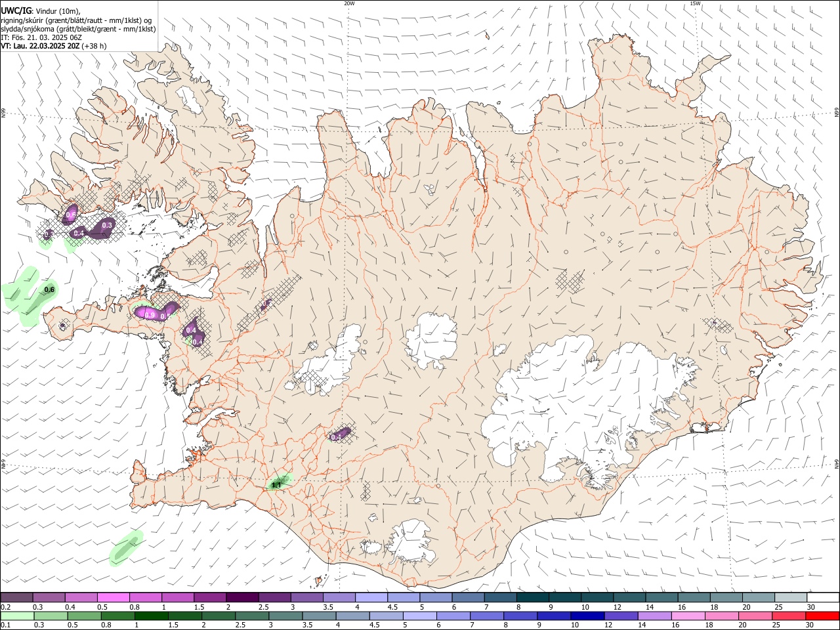Pick the light grey snow swatch above 25
The height and width of the screenshot is (630, 840).
pyautogui.click(x=790, y=597)
